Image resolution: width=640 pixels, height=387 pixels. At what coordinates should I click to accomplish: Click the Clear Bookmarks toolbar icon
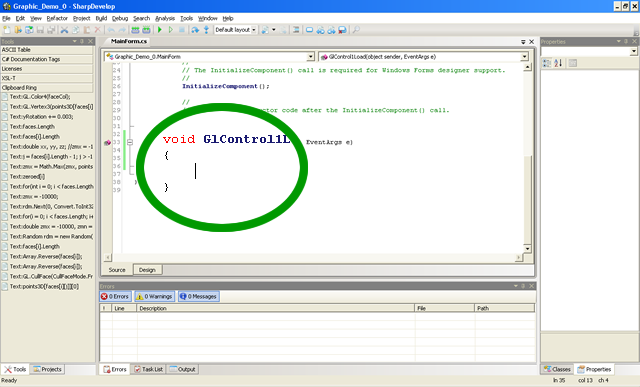(342, 30)
